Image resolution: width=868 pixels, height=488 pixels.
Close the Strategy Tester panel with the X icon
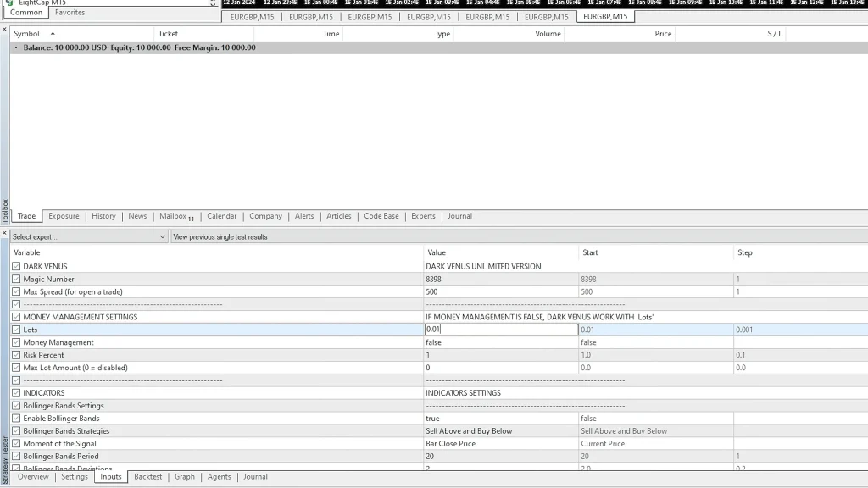click(x=4, y=232)
